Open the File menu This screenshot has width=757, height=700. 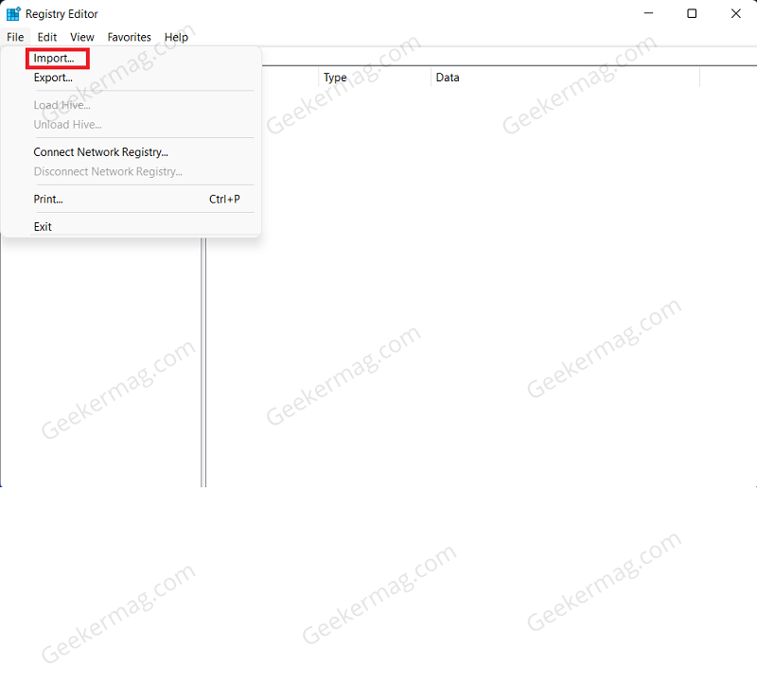click(x=15, y=37)
